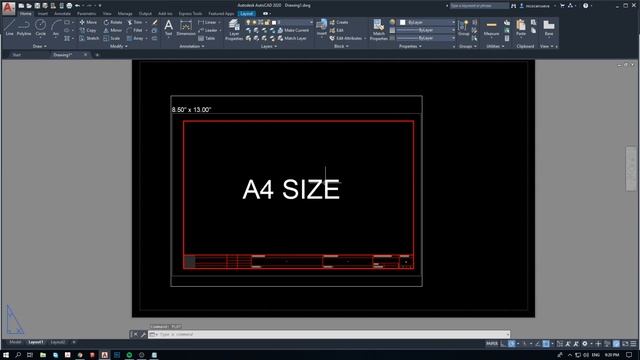The width and height of the screenshot is (640, 360).
Task: Open File Explorer from taskbar
Action: (43, 355)
